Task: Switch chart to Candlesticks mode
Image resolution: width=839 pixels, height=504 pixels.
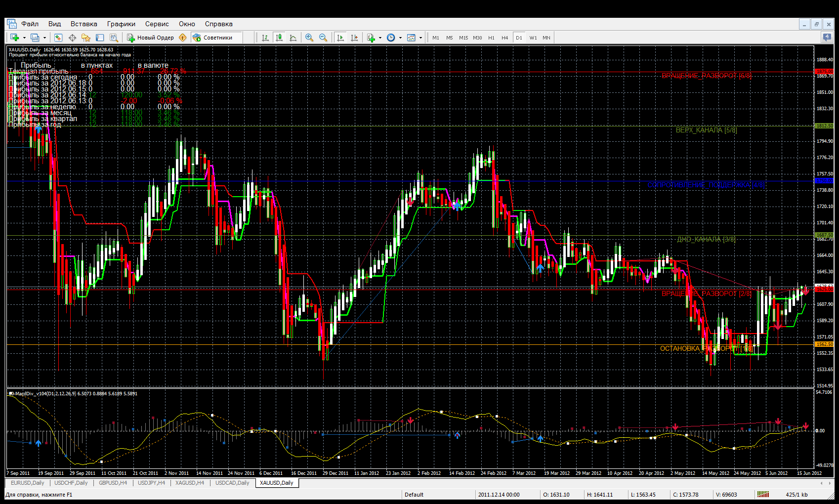Action: tap(279, 38)
